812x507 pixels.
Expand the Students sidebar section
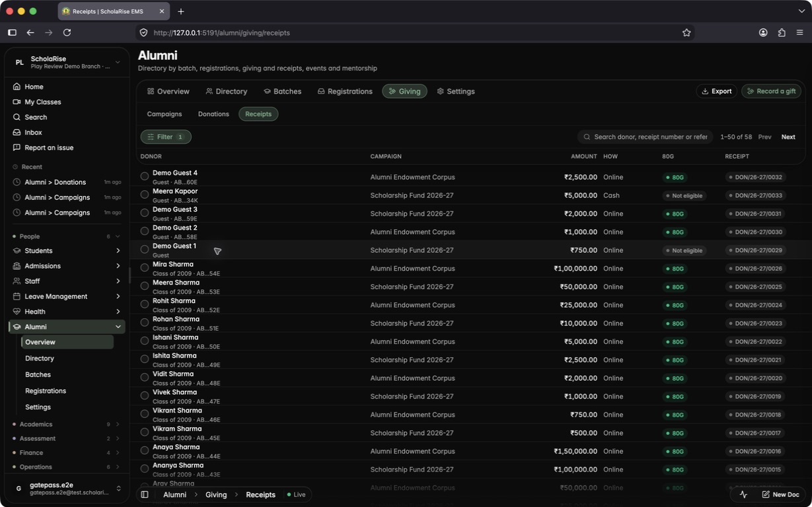[x=118, y=251]
